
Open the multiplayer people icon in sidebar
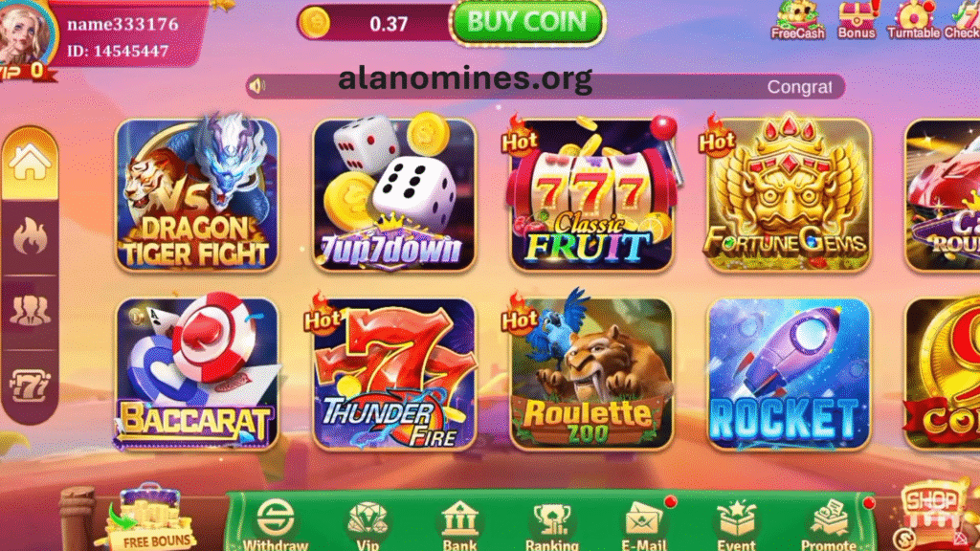pyautogui.click(x=30, y=311)
